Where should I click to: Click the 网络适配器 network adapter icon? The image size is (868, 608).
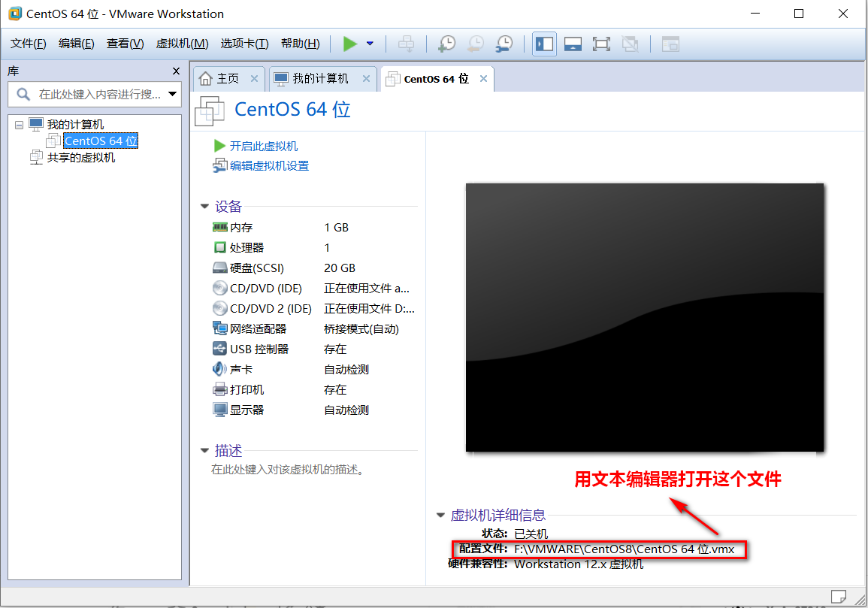click(x=219, y=328)
